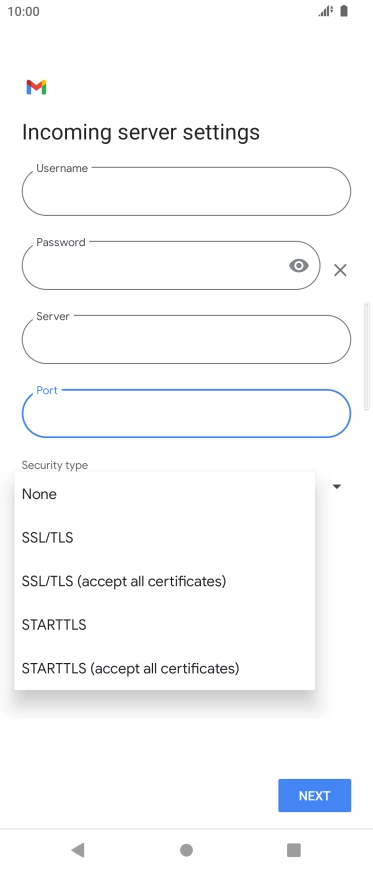This screenshot has width=373, height=872.
Task: Focus the Username input field
Action: tap(186, 191)
